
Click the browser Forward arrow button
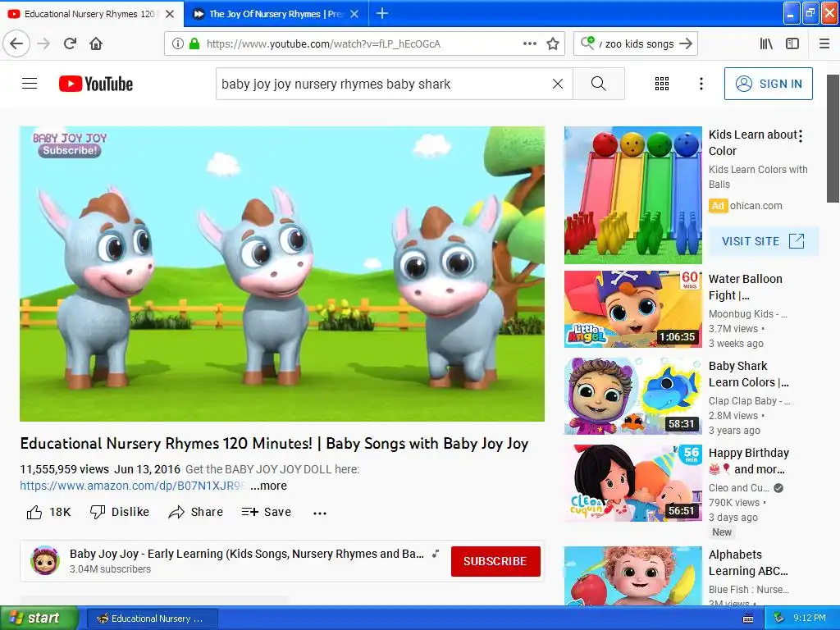[x=43, y=43]
